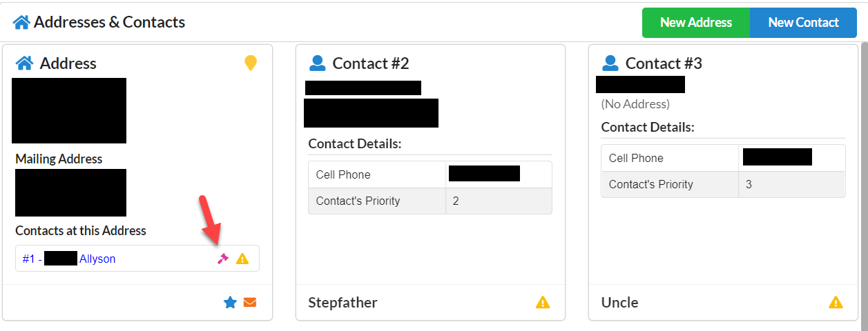This screenshot has height=331, width=868.
Task: Click Contact's Priority row showing 2
Action: (430, 201)
